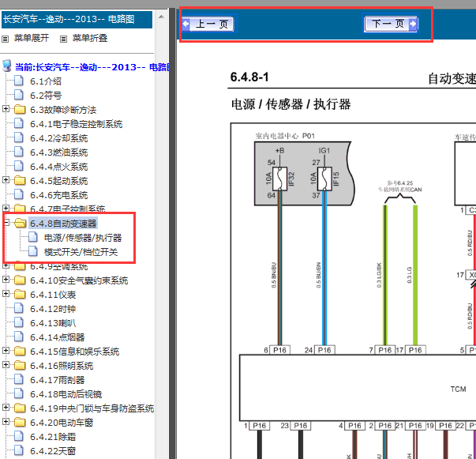The width and height of the screenshot is (476, 459).
Task: Select 6.4.19中央门锁与车身防盗系统 entry
Action: click(92, 408)
